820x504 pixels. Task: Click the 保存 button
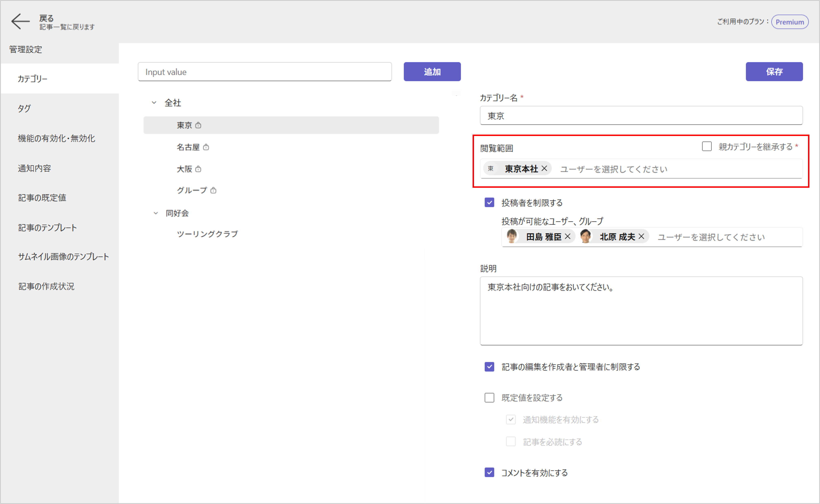pos(774,72)
